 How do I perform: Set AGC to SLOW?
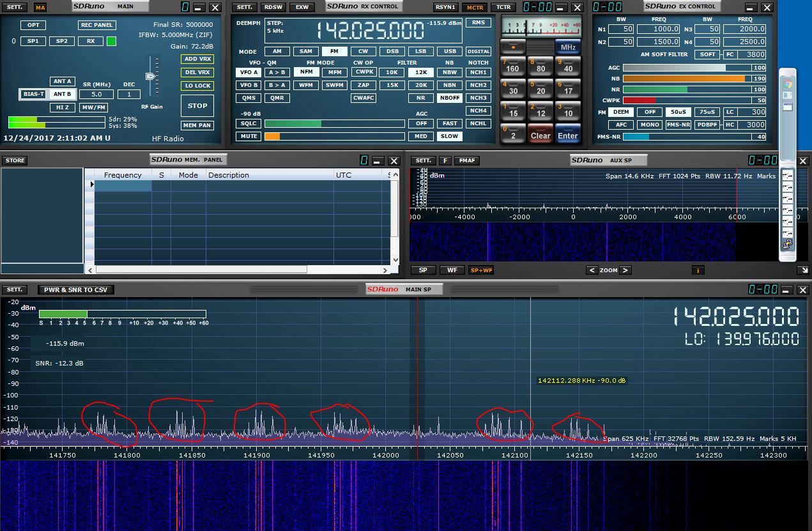[x=450, y=136]
